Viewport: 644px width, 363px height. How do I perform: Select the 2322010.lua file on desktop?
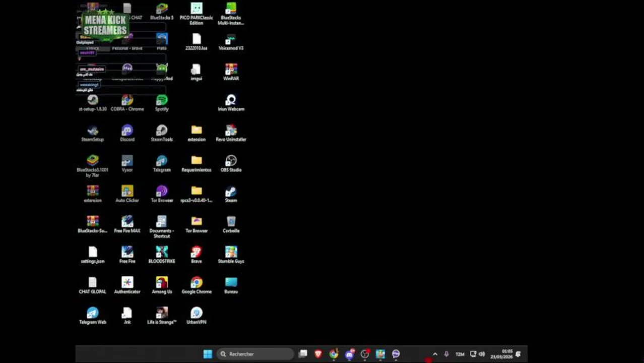[x=197, y=42]
